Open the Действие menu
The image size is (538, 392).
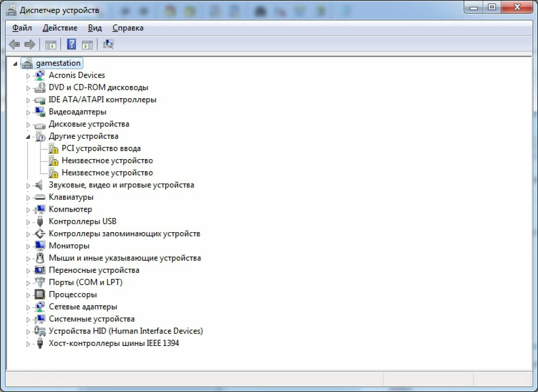coord(60,28)
